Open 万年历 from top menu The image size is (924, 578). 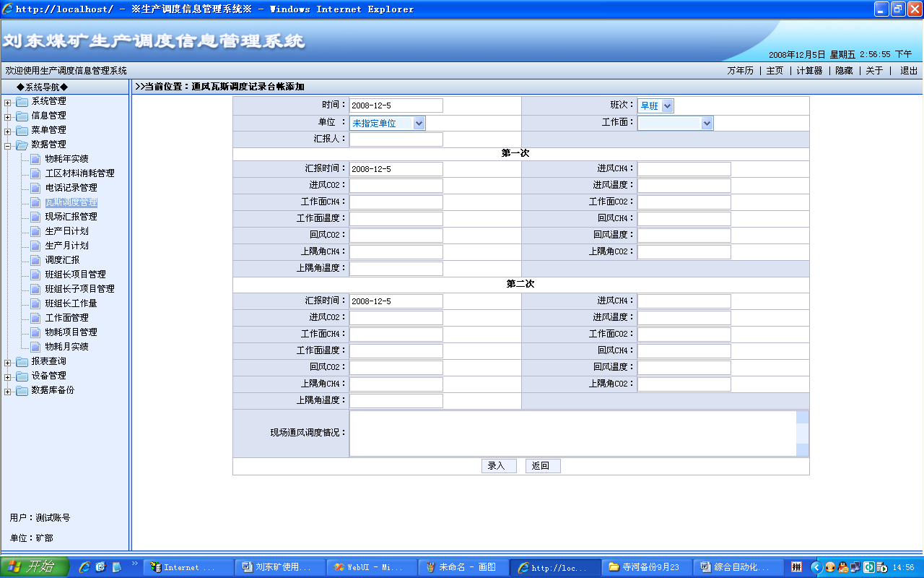click(740, 71)
